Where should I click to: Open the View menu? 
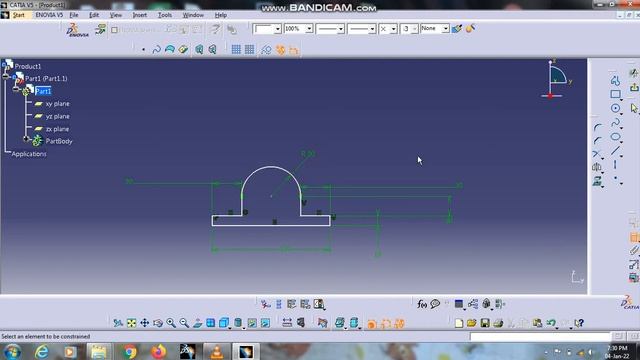tap(116, 15)
